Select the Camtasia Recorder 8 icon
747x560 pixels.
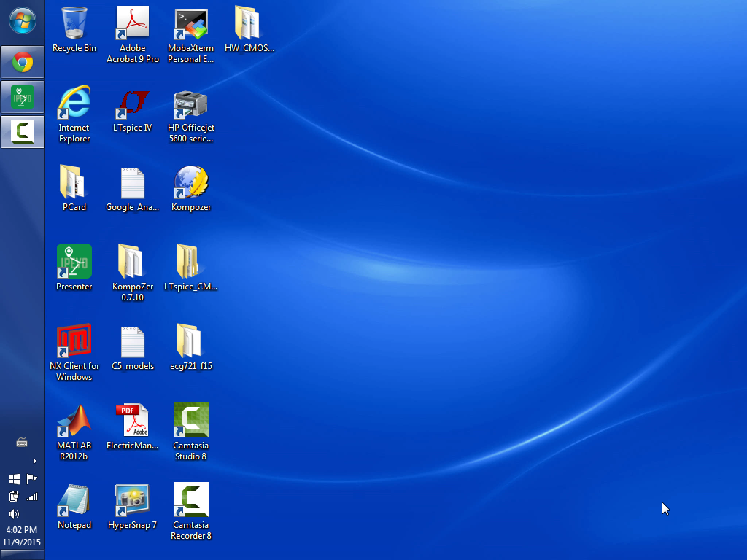click(191, 502)
